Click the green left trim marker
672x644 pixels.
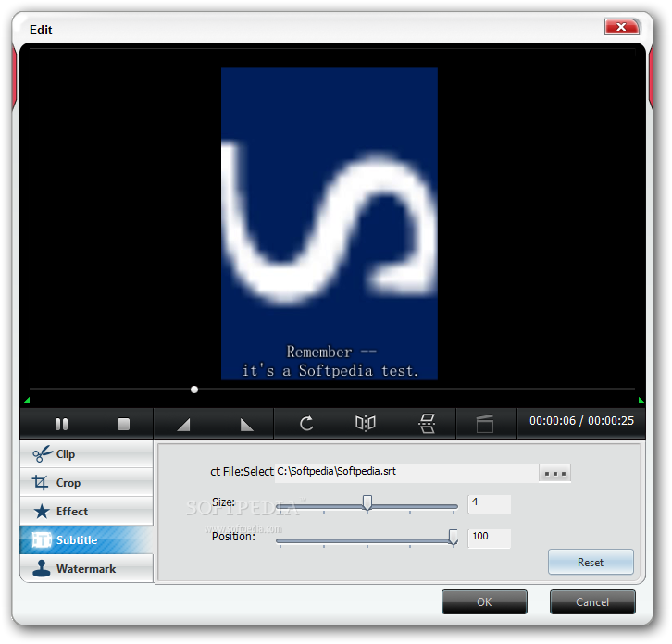coord(27,400)
